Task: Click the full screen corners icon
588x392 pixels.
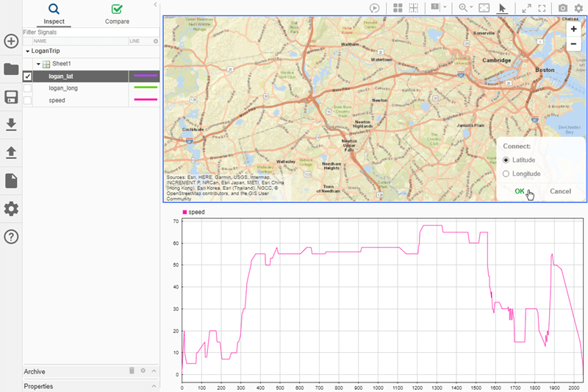Action: click(542, 8)
